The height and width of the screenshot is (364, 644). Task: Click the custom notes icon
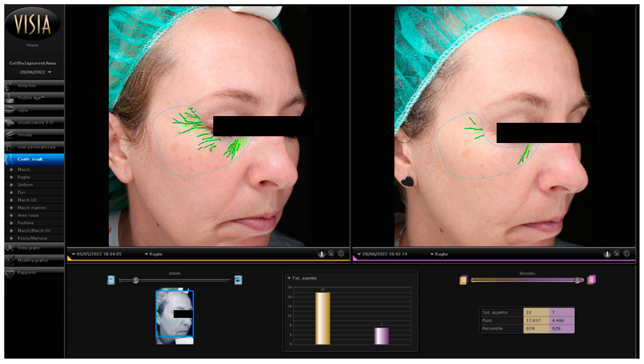click(9, 147)
